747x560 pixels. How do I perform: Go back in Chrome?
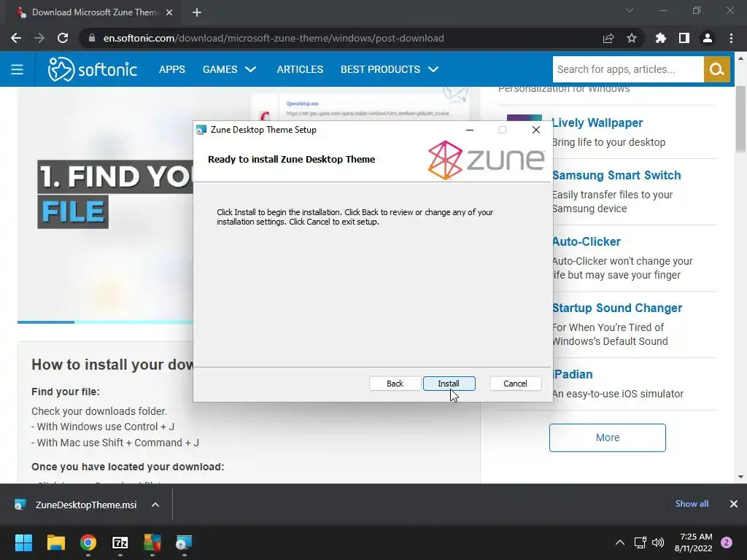[x=16, y=38]
